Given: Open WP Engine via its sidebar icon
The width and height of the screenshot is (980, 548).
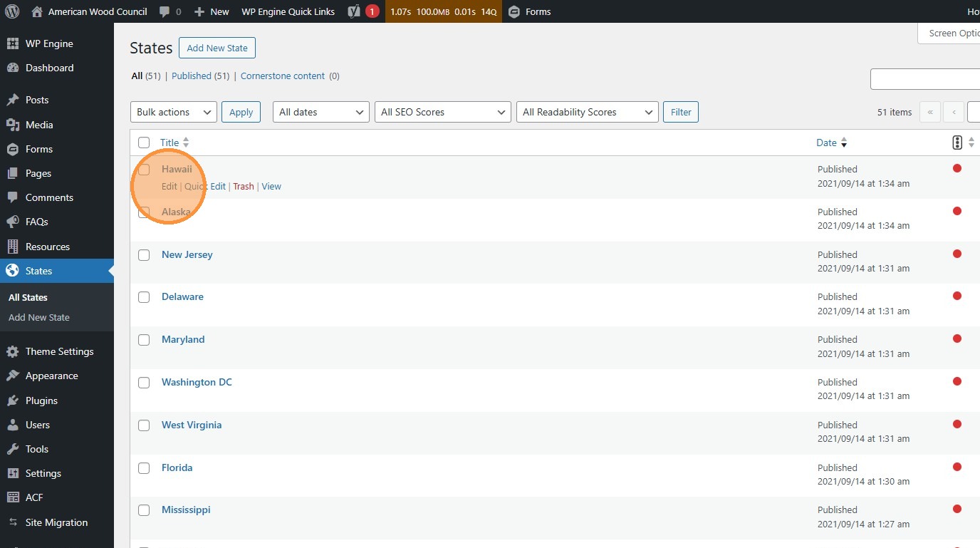Looking at the screenshot, I should coord(13,43).
